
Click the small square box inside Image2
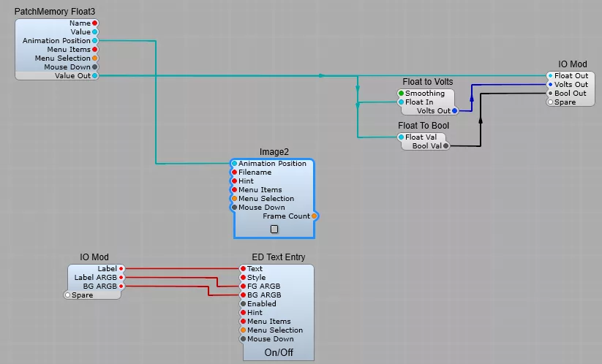(x=274, y=230)
